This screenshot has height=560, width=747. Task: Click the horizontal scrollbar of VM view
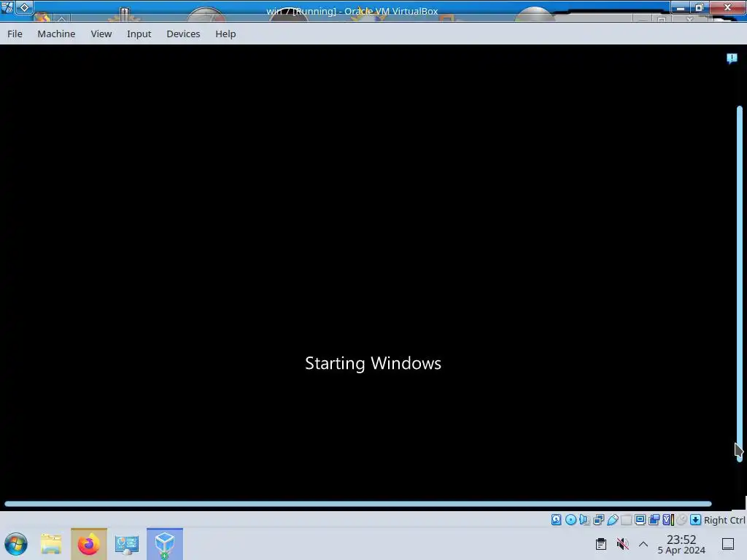(358, 503)
